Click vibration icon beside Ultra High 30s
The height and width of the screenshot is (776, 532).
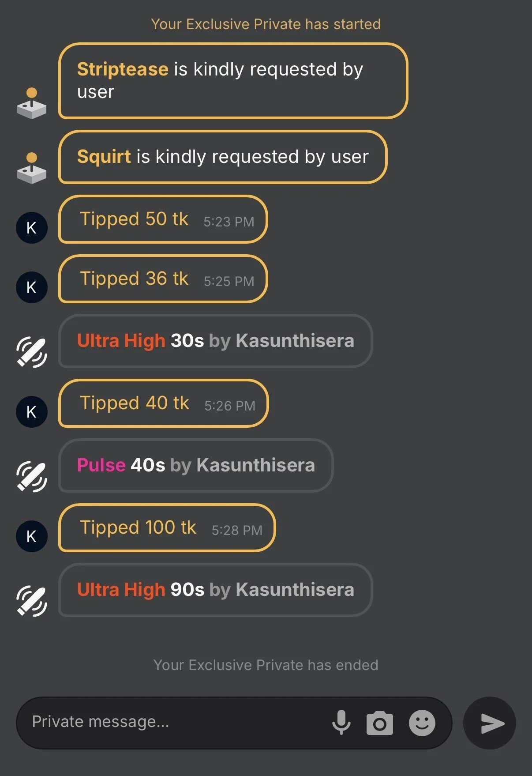point(32,352)
